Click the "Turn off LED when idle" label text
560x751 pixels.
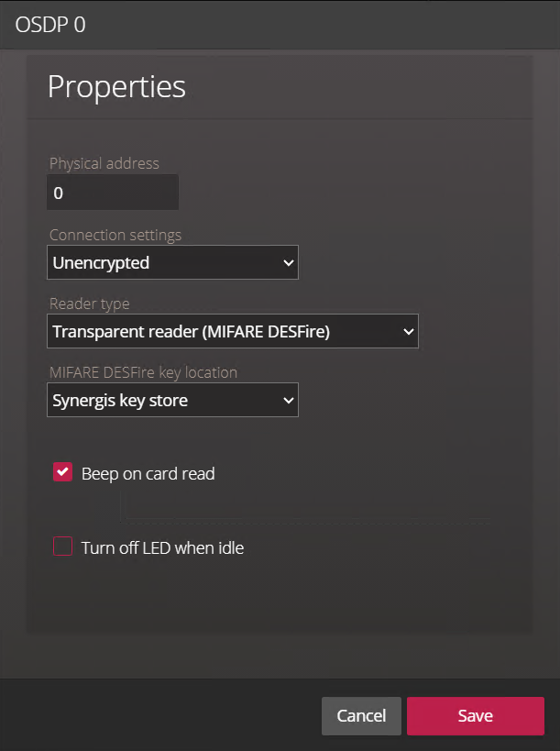(162, 548)
